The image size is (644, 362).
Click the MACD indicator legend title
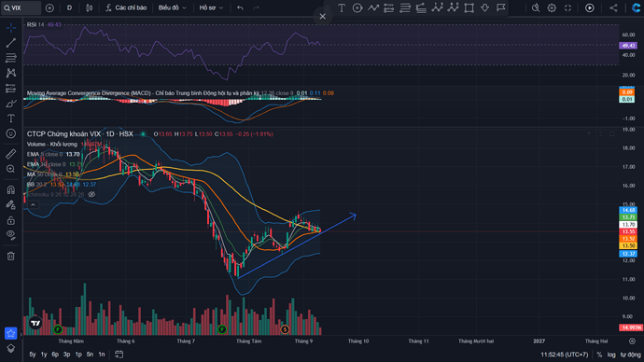144,93
